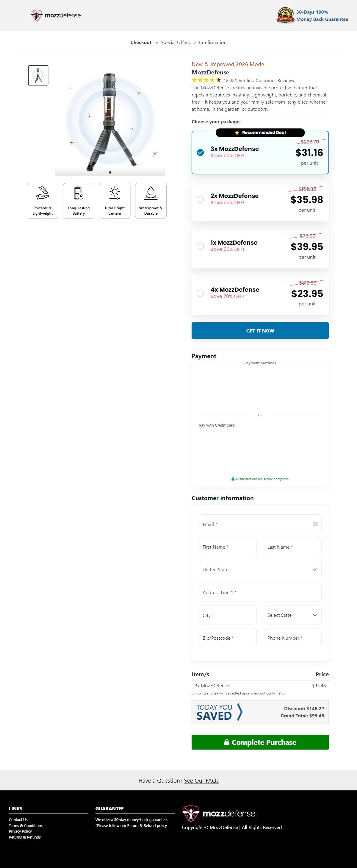
Task: Go to Confirmation breadcrumb step
Action: click(x=212, y=43)
